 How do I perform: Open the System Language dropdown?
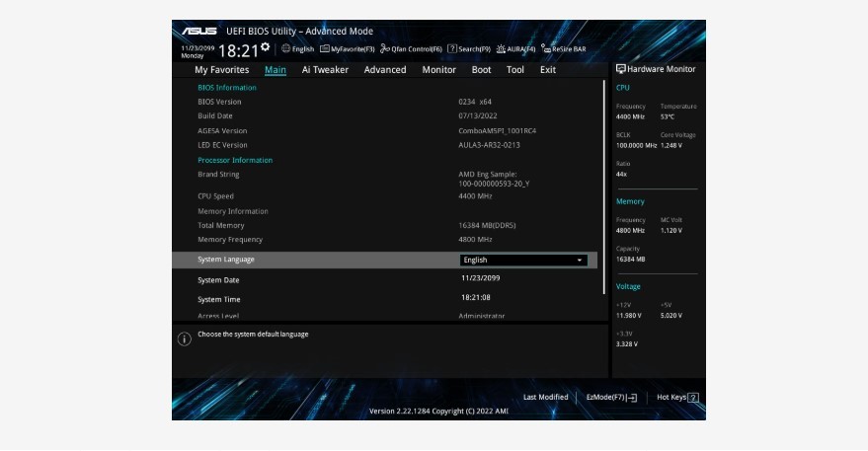click(x=523, y=261)
